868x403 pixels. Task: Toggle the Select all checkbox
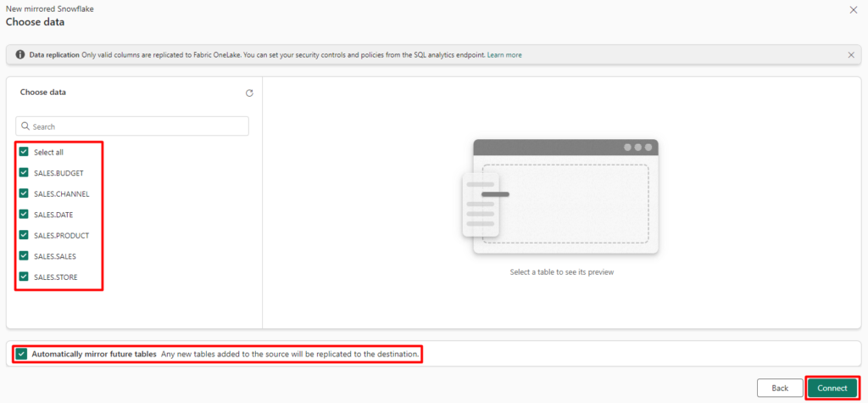(24, 152)
